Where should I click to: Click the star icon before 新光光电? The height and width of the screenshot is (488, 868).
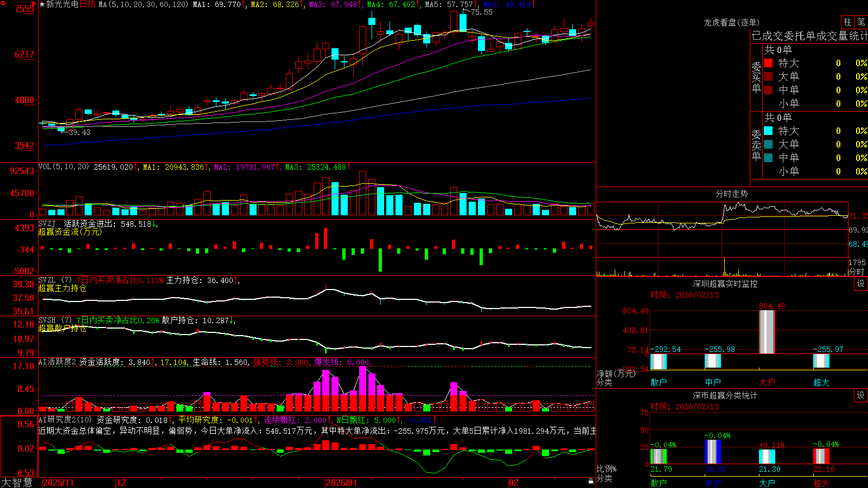click(42, 4)
